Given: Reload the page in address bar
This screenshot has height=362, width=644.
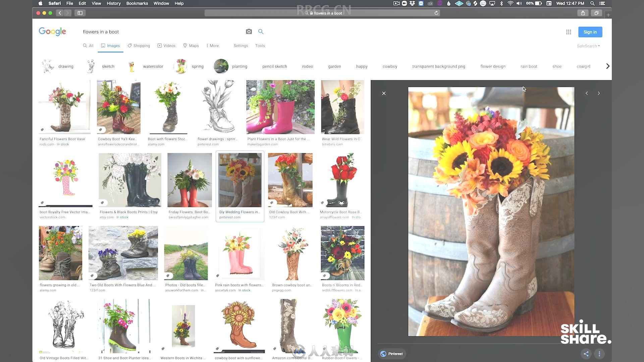Looking at the screenshot, I should coord(436,13).
